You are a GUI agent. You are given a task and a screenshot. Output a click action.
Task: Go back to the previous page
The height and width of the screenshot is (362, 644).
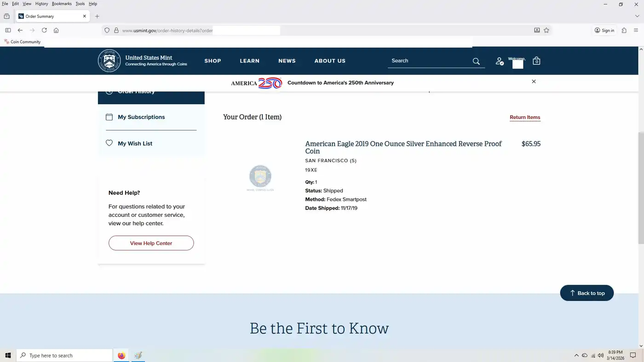click(x=20, y=30)
